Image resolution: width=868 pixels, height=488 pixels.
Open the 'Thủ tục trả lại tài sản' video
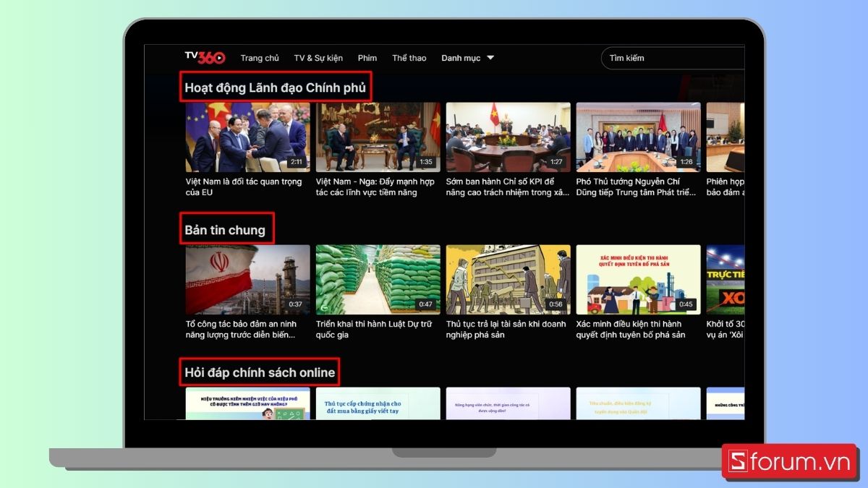point(508,278)
